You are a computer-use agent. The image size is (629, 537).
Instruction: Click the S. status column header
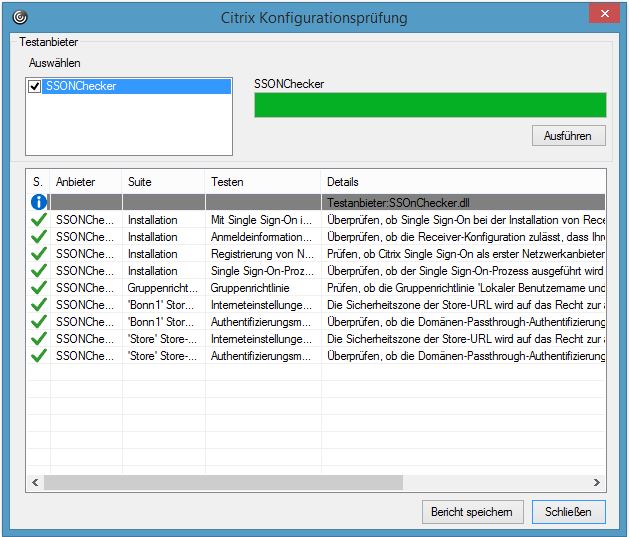[x=38, y=182]
